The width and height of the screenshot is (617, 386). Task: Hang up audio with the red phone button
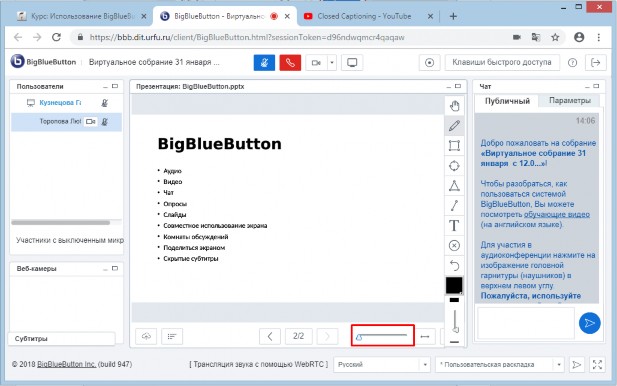290,63
